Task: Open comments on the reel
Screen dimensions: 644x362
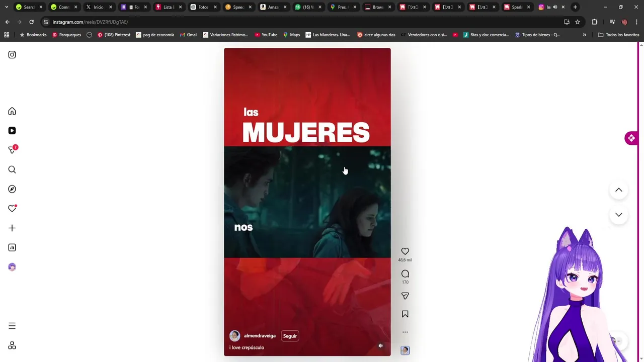Action: 405,274
